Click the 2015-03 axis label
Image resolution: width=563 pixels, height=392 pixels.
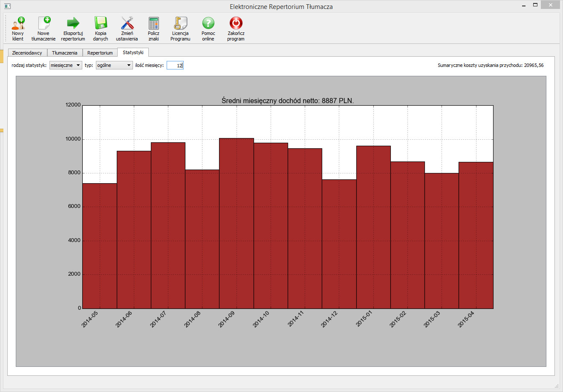coord(432,320)
